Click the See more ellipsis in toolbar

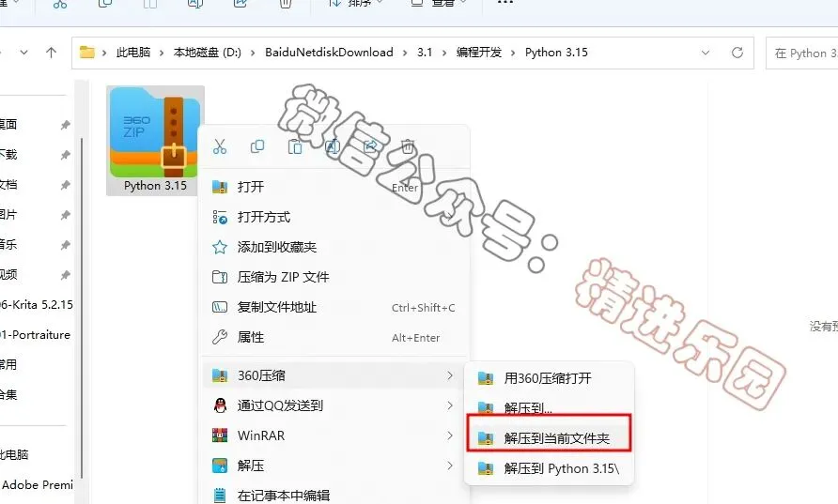505,3
